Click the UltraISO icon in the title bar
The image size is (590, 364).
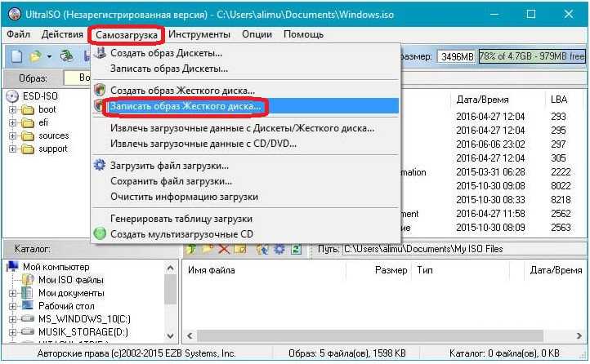click(14, 14)
